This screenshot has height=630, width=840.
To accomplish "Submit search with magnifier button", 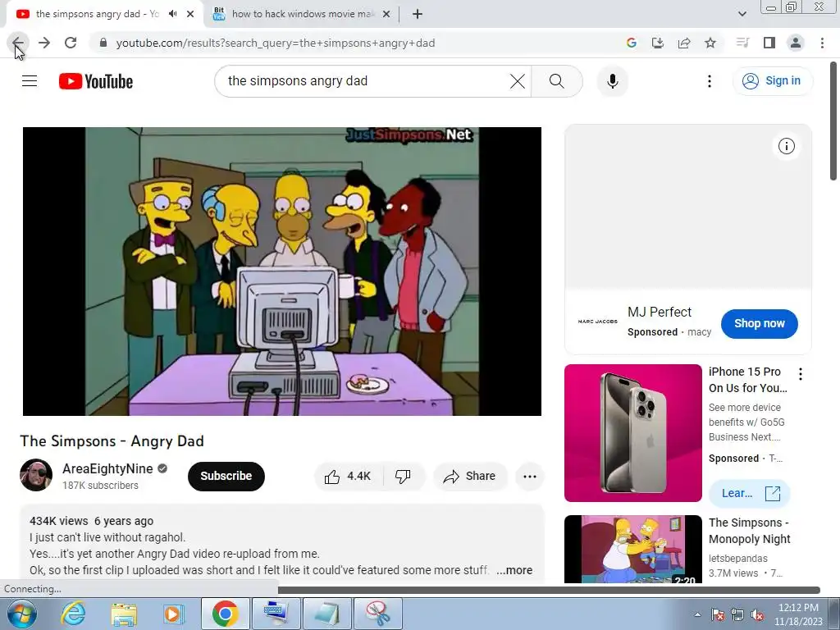I will pos(557,81).
